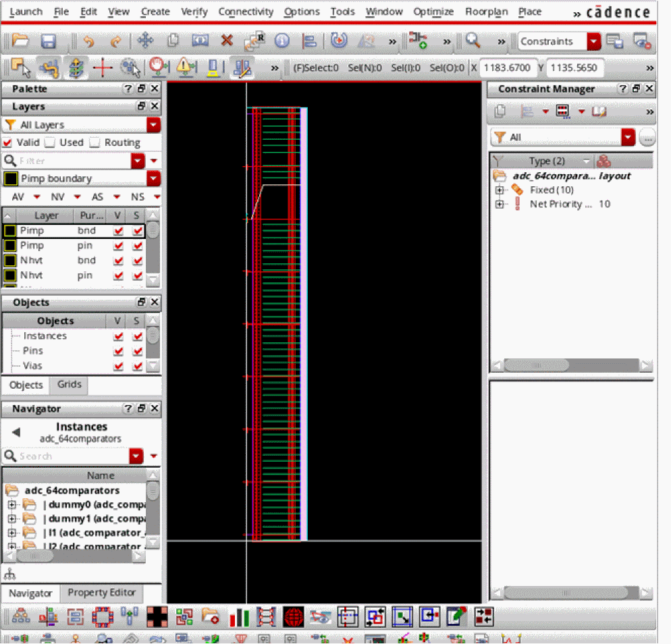Switch to the Grids tab
This screenshot has height=644, width=671.
[x=69, y=385]
